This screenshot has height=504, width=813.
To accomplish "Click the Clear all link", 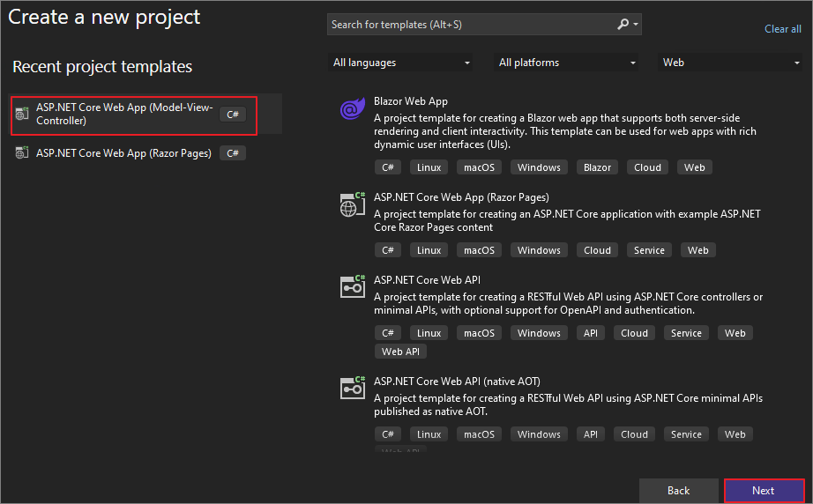I will point(782,29).
